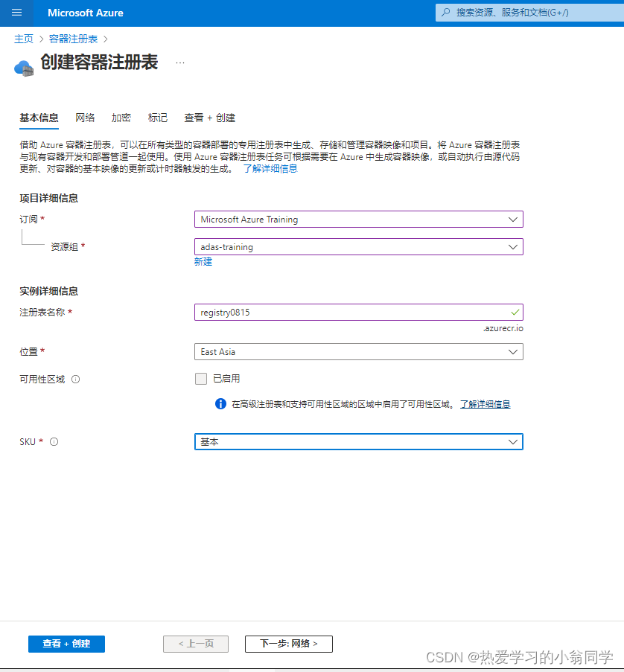This screenshot has width=624, height=672.
Task: Click 下一步: 网络 button
Action: [289, 644]
